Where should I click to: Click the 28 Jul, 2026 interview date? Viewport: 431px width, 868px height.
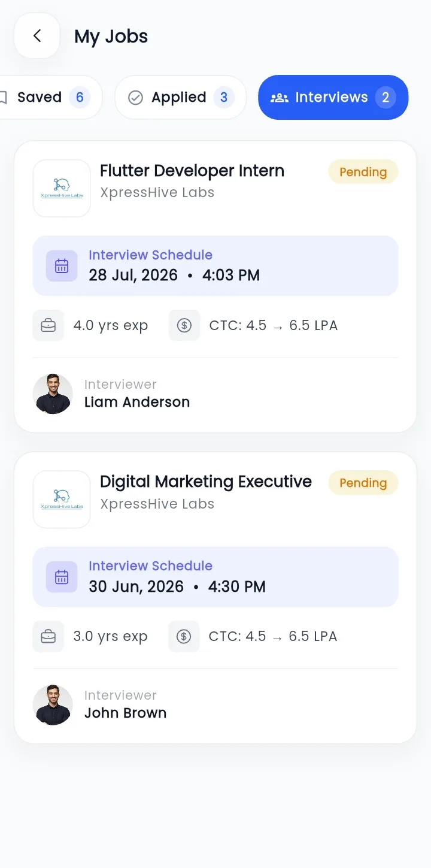pos(133,276)
